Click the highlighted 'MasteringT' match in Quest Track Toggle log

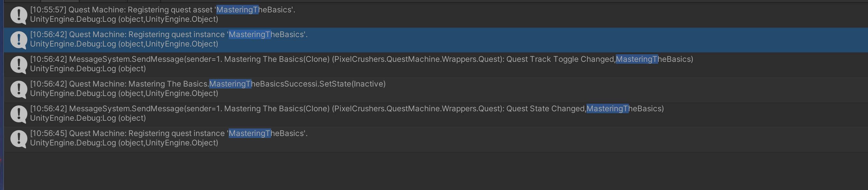pos(637,59)
